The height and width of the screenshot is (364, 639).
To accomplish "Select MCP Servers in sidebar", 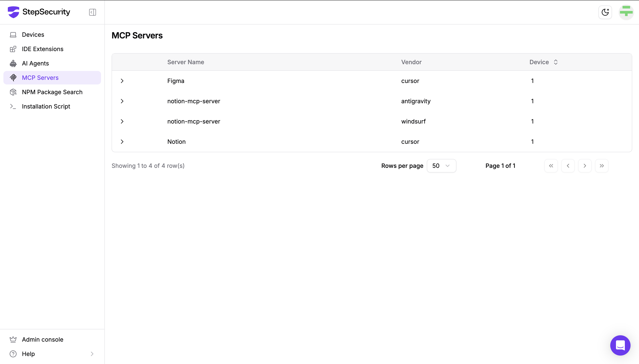I will point(40,78).
